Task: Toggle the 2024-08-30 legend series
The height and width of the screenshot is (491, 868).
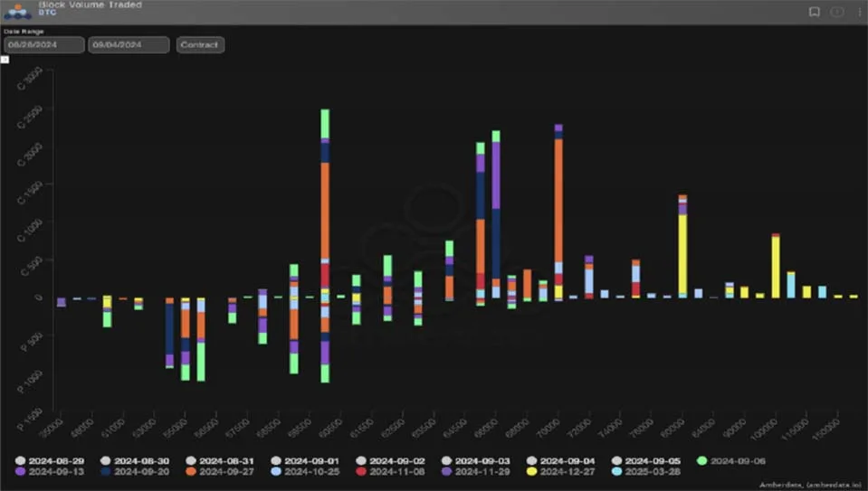Action: (x=136, y=460)
